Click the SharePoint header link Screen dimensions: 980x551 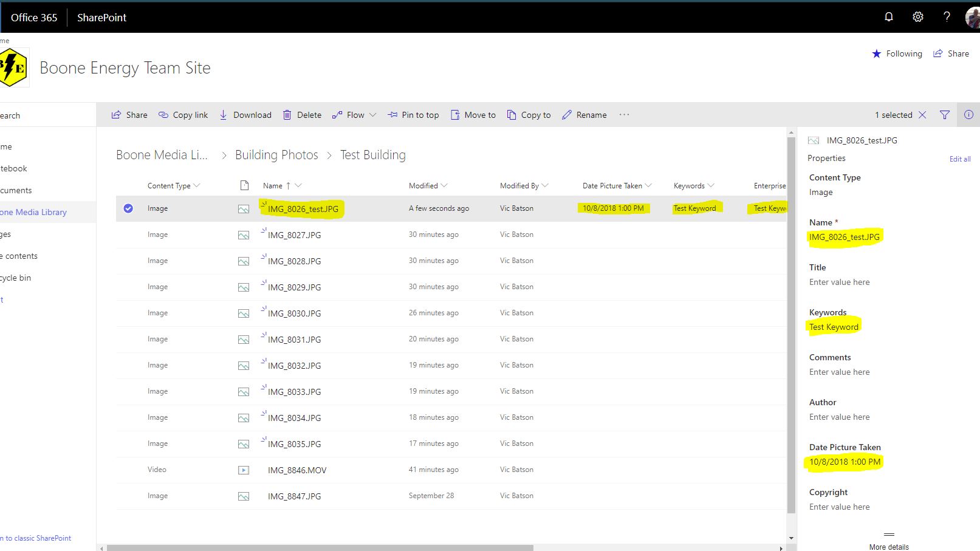(101, 18)
